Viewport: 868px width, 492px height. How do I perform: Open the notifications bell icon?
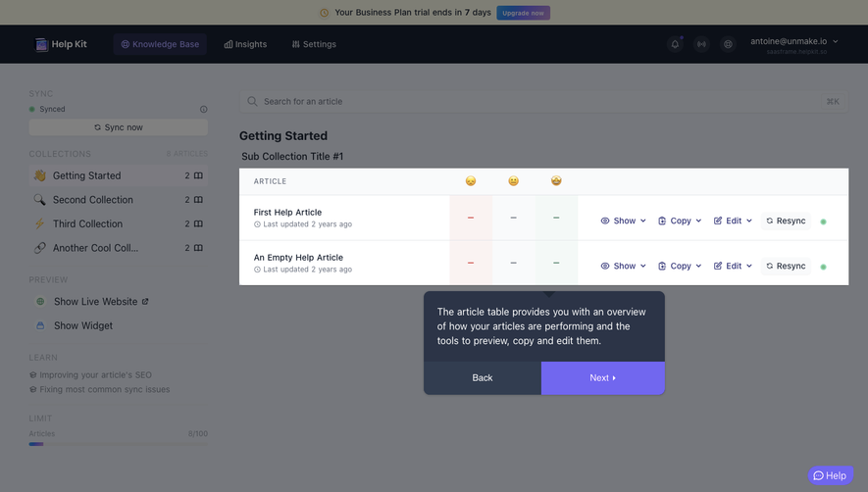[x=675, y=44]
